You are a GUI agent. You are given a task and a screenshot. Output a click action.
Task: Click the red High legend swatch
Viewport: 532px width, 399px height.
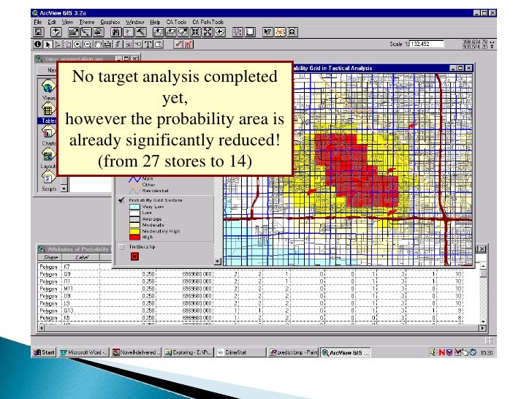tap(134, 237)
